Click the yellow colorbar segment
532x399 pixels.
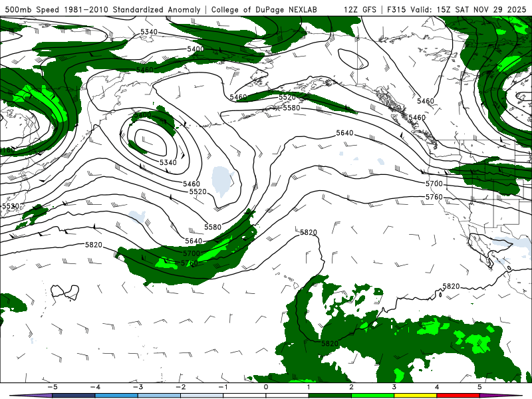point(416,396)
